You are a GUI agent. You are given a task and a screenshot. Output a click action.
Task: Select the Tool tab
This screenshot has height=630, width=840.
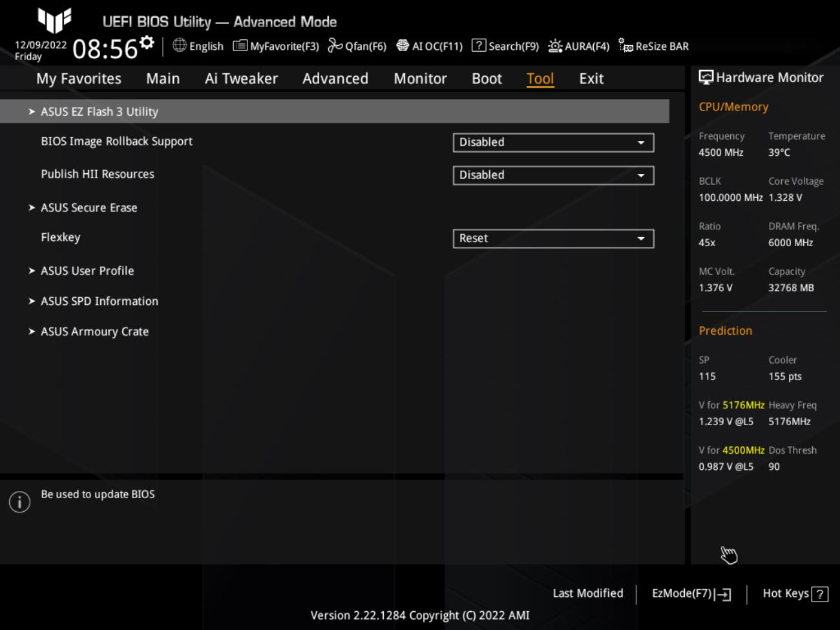(x=540, y=79)
